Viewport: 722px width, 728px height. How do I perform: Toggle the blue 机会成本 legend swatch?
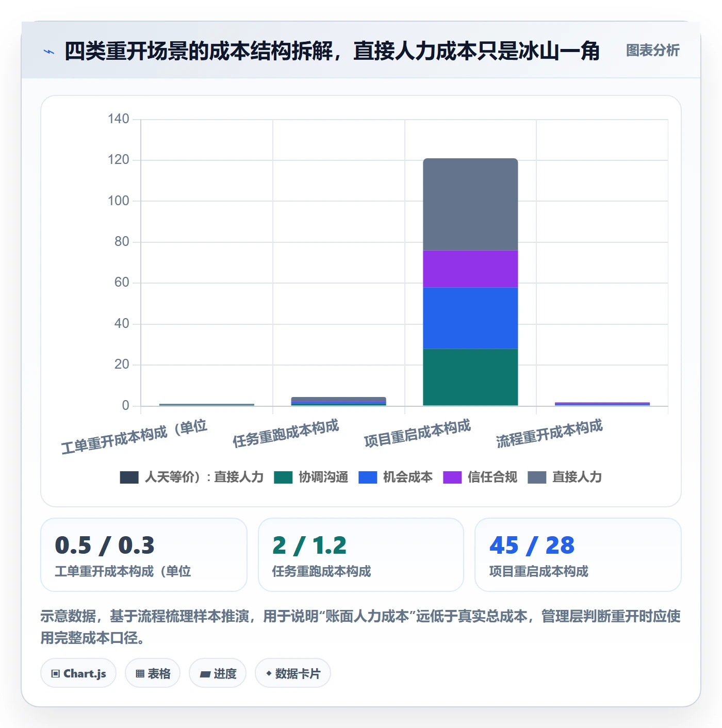coord(368,477)
